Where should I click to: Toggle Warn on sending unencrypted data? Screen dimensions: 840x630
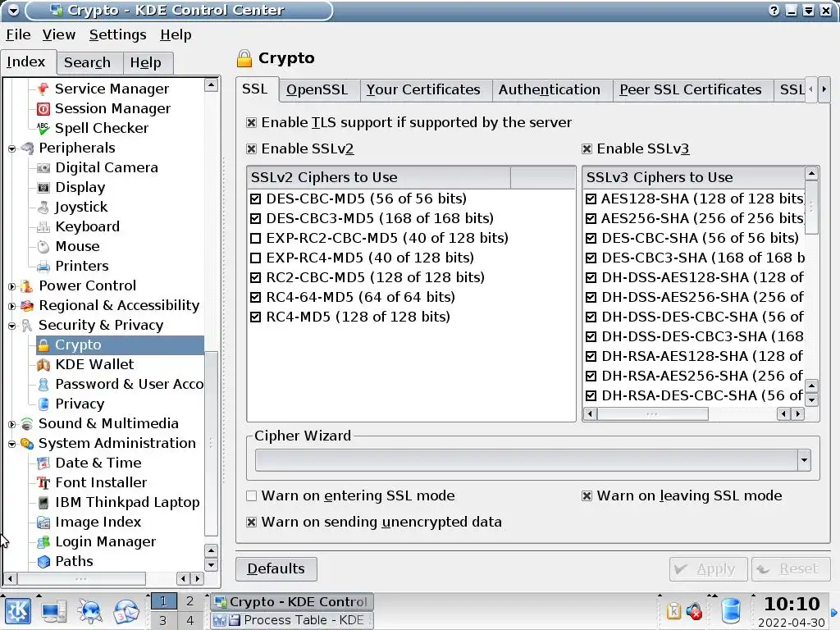251,523
